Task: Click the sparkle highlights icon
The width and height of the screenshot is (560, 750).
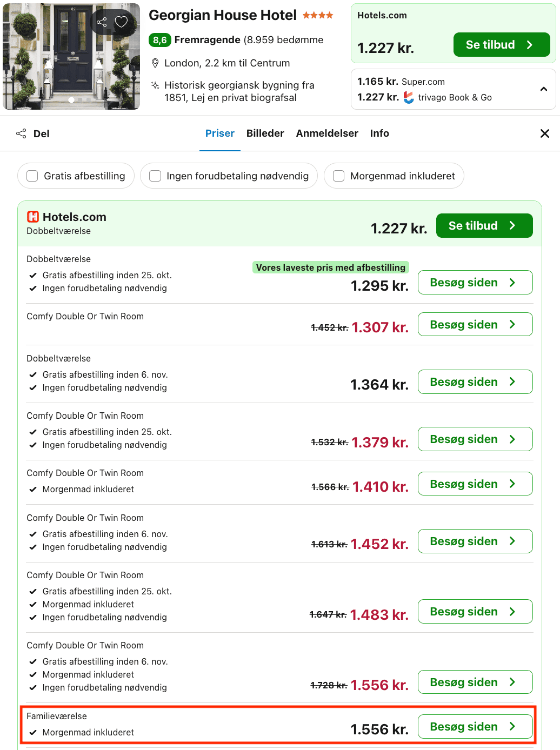Action: [155, 85]
